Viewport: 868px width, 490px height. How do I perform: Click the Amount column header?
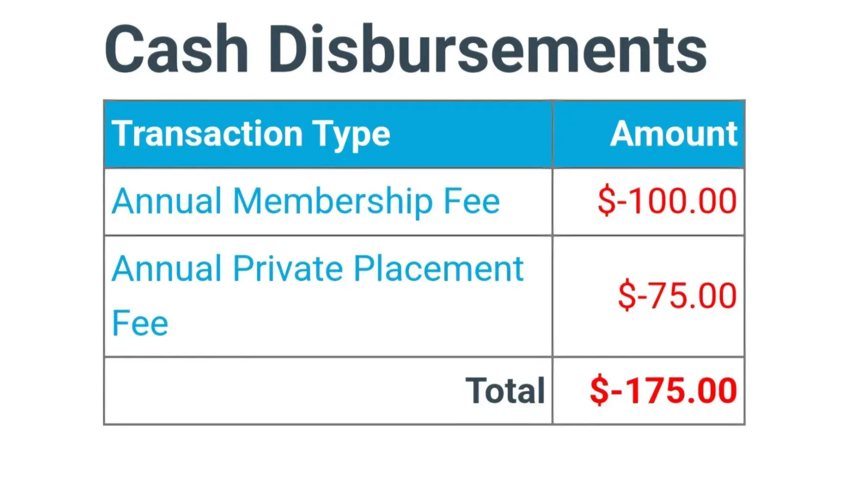pyautogui.click(x=673, y=134)
